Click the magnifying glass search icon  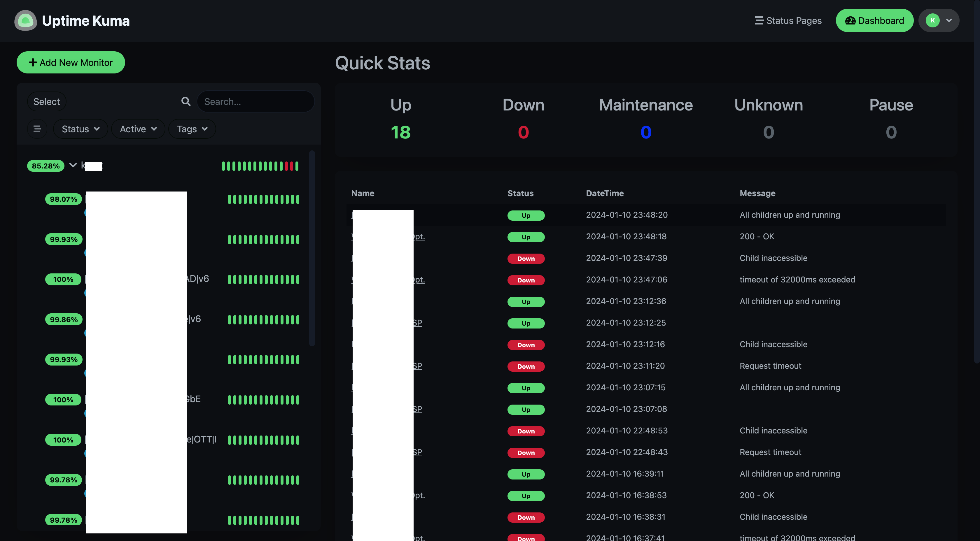(x=186, y=101)
